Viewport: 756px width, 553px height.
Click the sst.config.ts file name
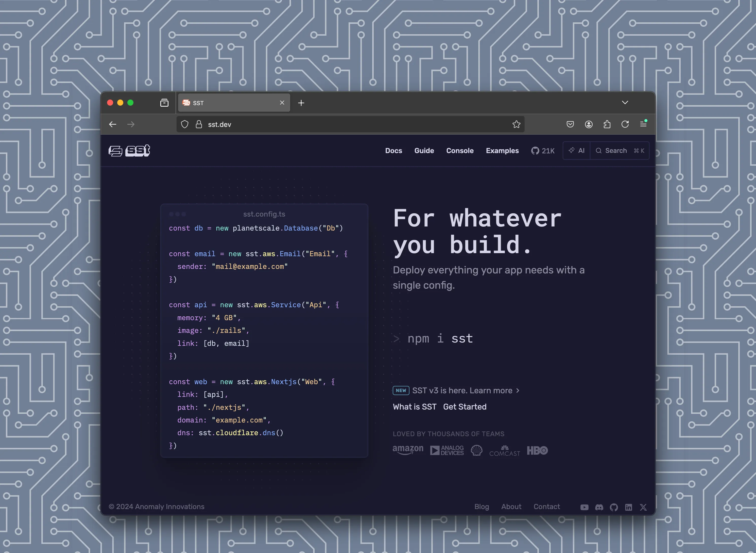(x=264, y=214)
